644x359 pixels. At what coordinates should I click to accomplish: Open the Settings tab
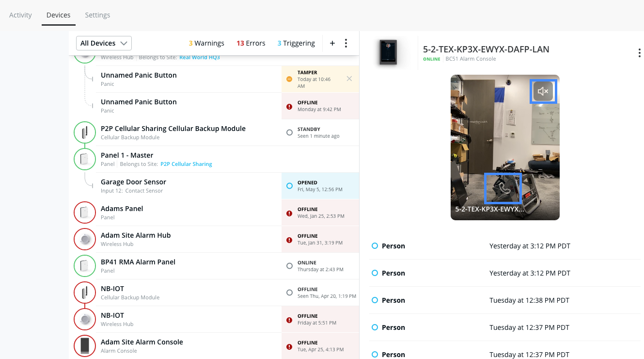(97, 15)
